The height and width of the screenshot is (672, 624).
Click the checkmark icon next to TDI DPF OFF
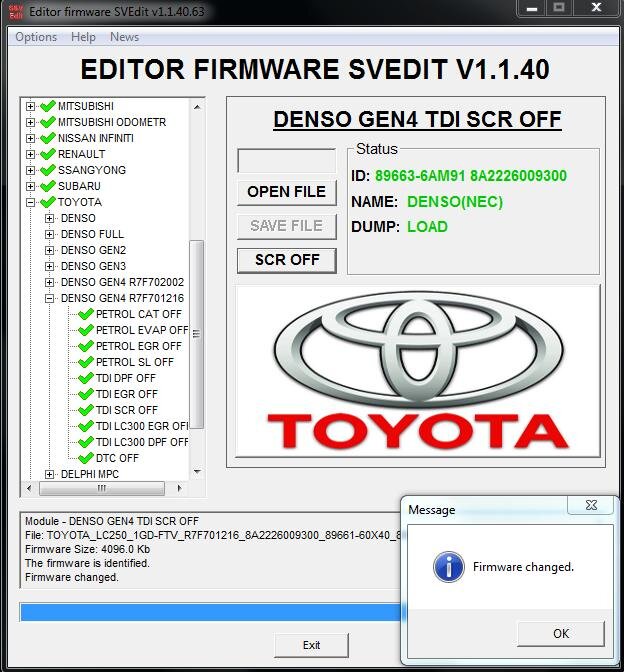[86, 378]
